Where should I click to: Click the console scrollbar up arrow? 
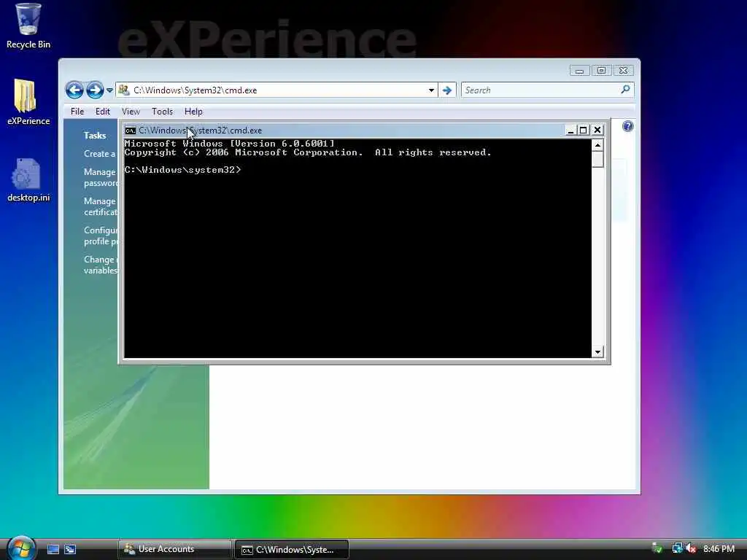click(597, 145)
